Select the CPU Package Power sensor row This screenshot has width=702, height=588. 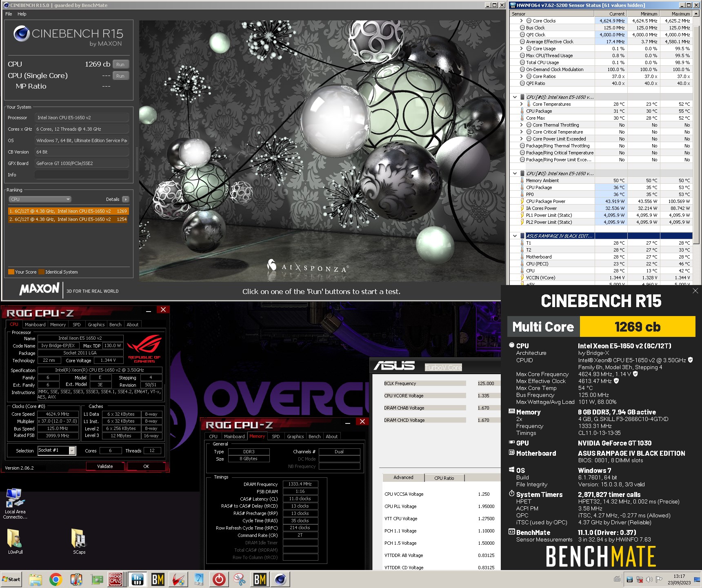[601, 201]
